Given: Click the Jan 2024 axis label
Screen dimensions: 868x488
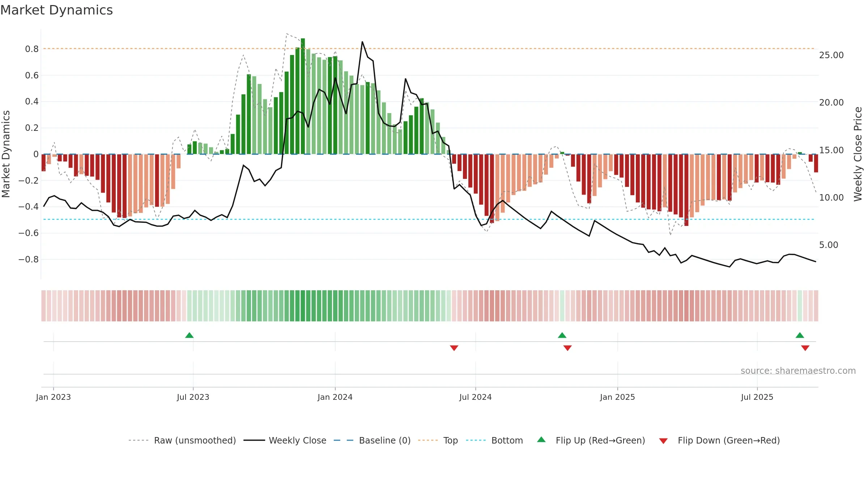Looking at the screenshot, I should tap(335, 397).
